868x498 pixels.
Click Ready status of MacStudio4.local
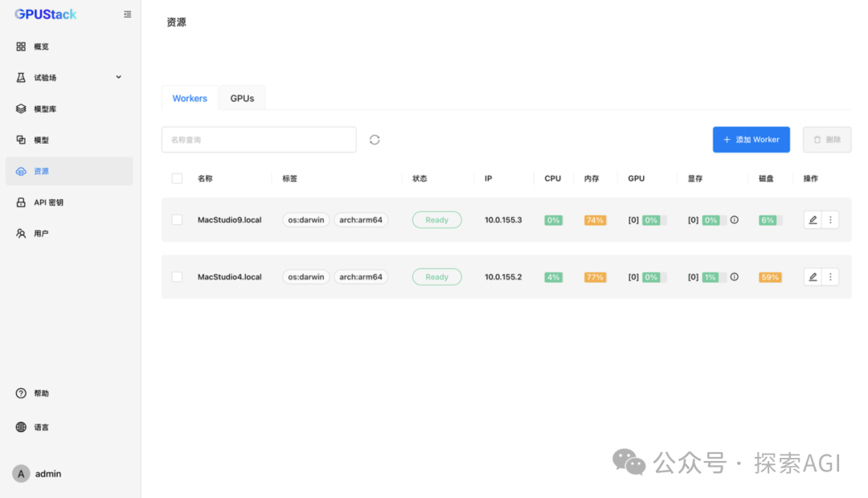tap(436, 276)
